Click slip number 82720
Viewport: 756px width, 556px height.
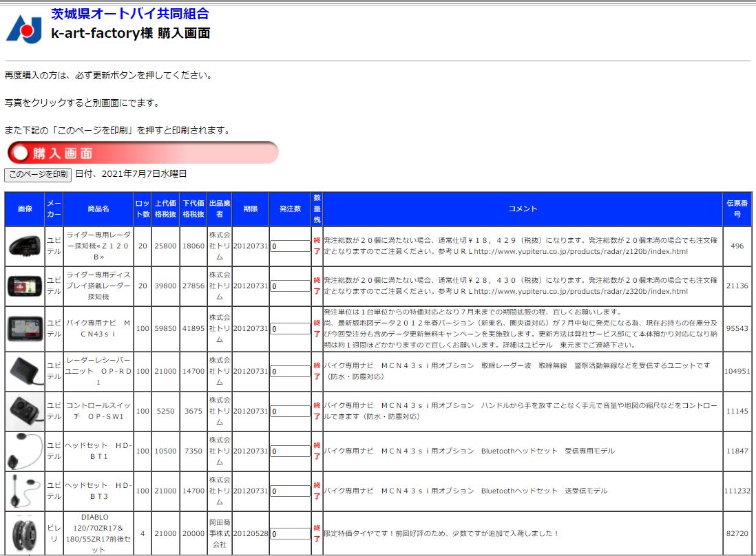(x=737, y=533)
